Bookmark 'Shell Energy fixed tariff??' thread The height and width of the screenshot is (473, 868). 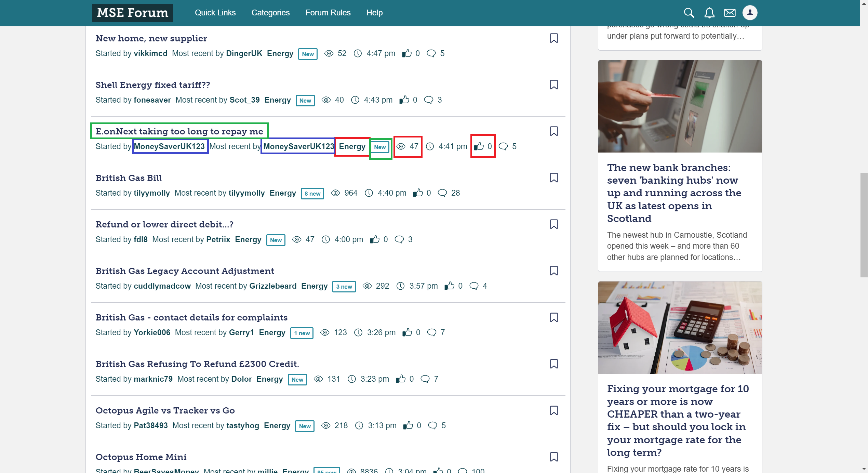554,84
